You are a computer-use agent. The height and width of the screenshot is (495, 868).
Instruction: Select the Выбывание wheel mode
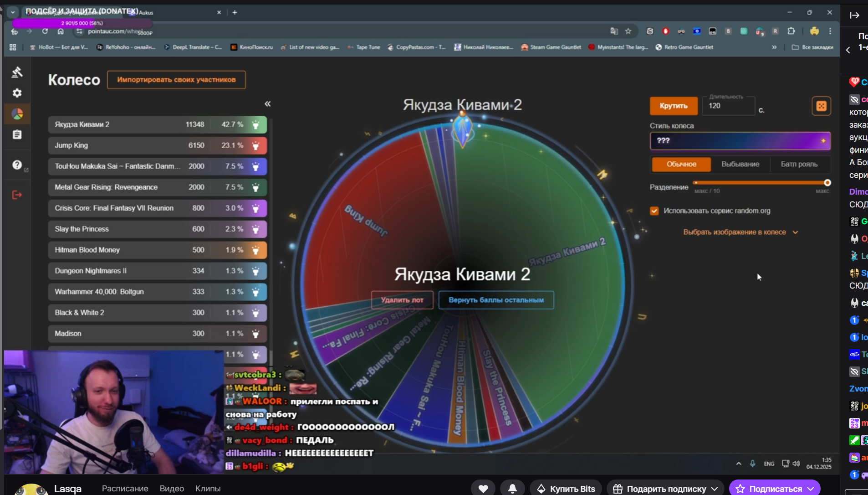pyautogui.click(x=740, y=164)
